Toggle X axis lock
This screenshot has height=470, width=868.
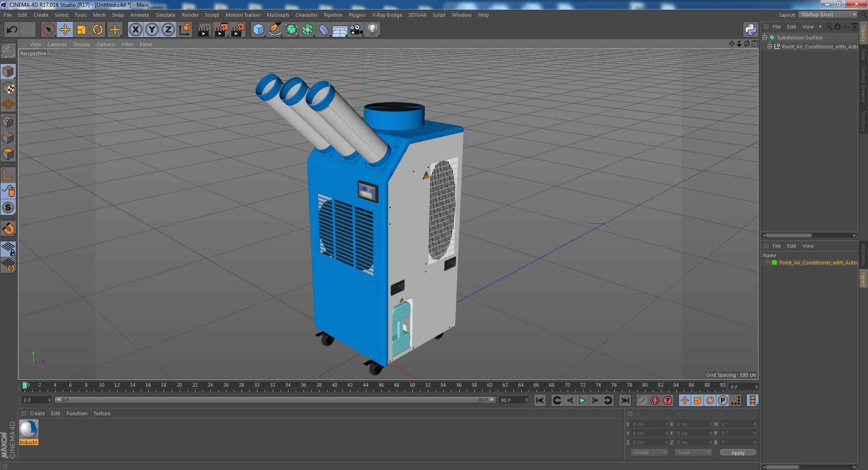pos(135,30)
